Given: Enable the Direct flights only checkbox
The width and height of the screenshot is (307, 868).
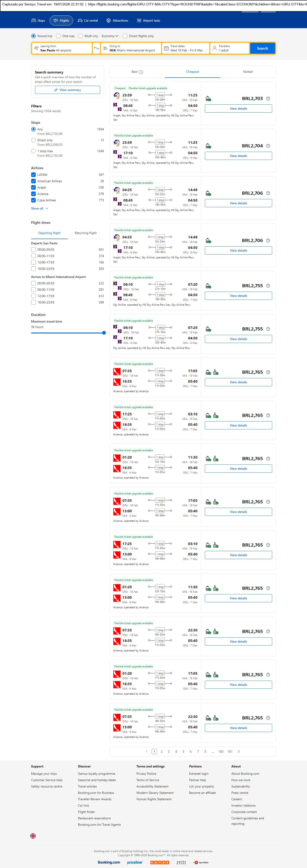Looking at the screenshot, I should coord(125,36).
